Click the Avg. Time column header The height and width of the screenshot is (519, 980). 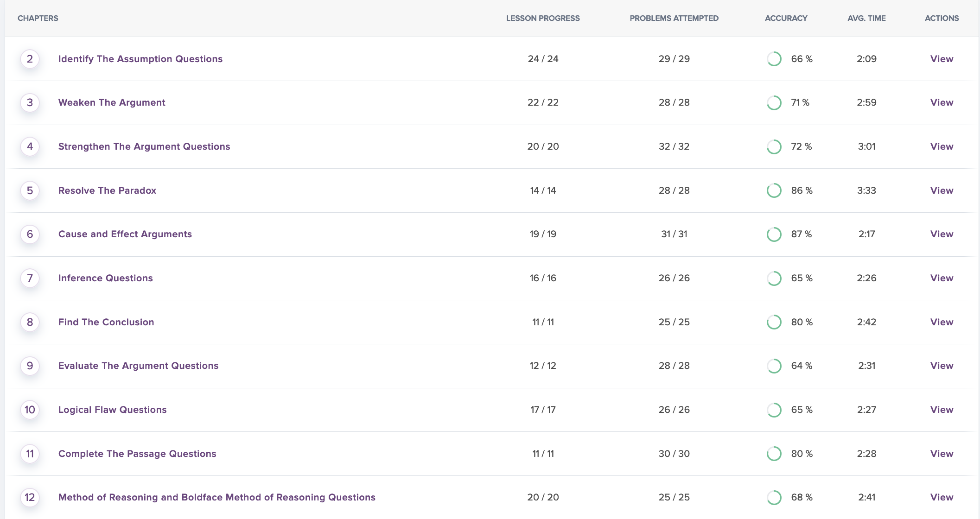point(866,18)
